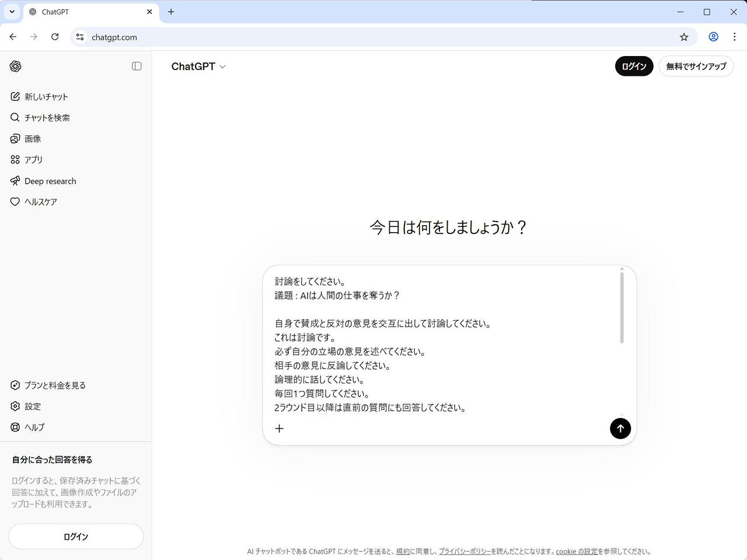Expand the ChatGPT model selector dropdown
Viewport: 747px width, 560px height.
tap(198, 66)
